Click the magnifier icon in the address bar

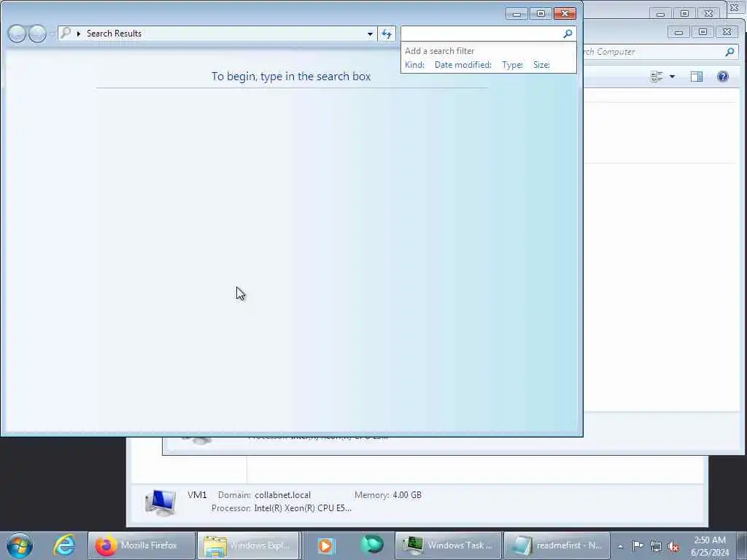(66, 33)
